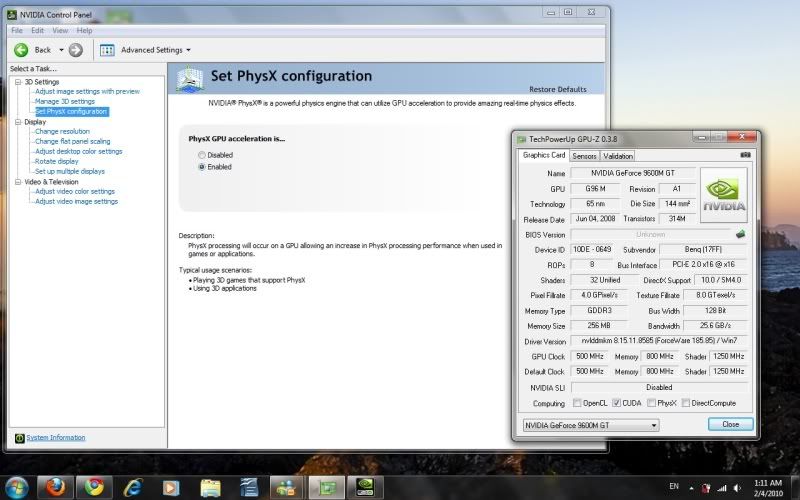This screenshot has width=800, height=500.
Task: Open Windows Media Player from taskbar
Action: coord(171,488)
